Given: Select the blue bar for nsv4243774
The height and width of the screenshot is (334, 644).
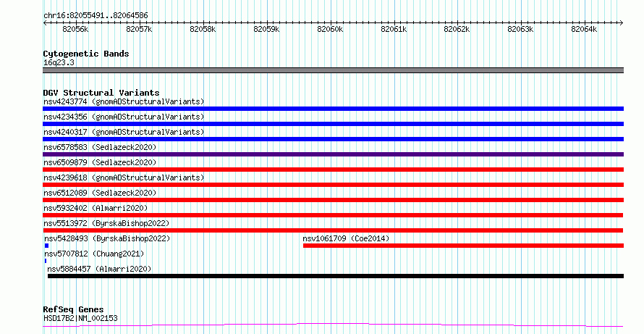Looking at the screenshot, I should tap(333, 109).
